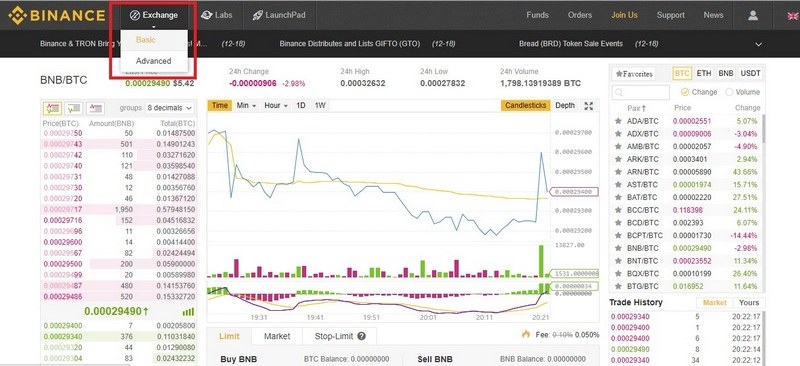Click the Binance logo

57,15
